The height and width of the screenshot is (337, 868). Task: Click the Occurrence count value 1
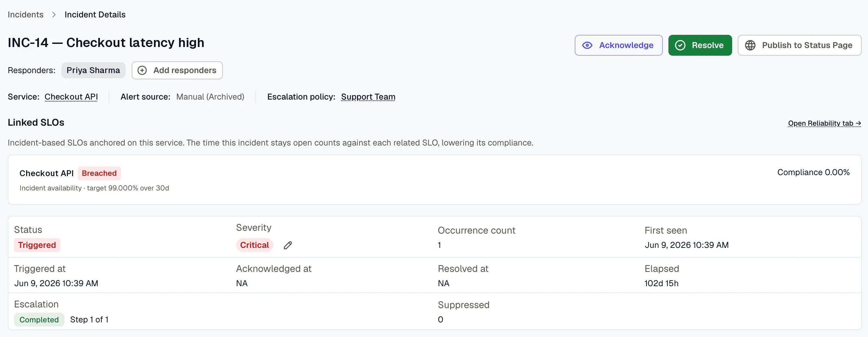pos(440,245)
